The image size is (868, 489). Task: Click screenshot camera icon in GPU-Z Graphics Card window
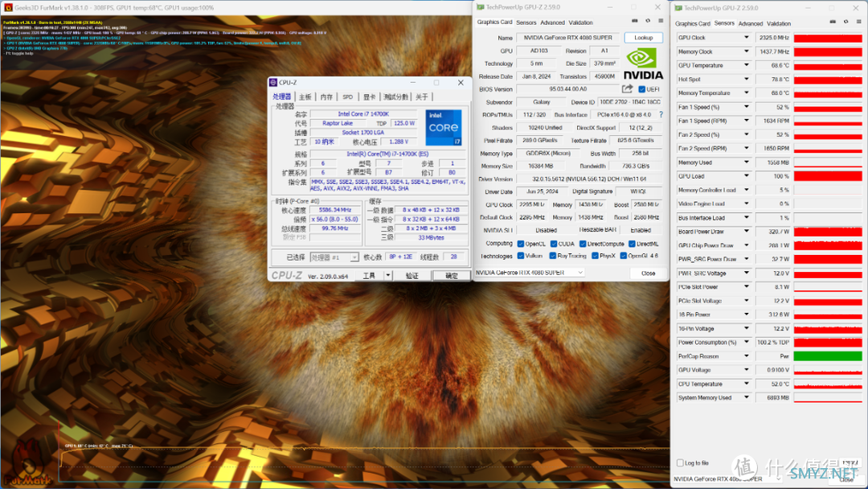(x=634, y=21)
